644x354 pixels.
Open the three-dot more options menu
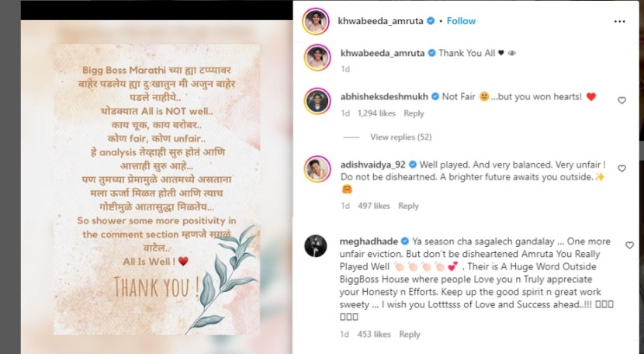coord(619,22)
